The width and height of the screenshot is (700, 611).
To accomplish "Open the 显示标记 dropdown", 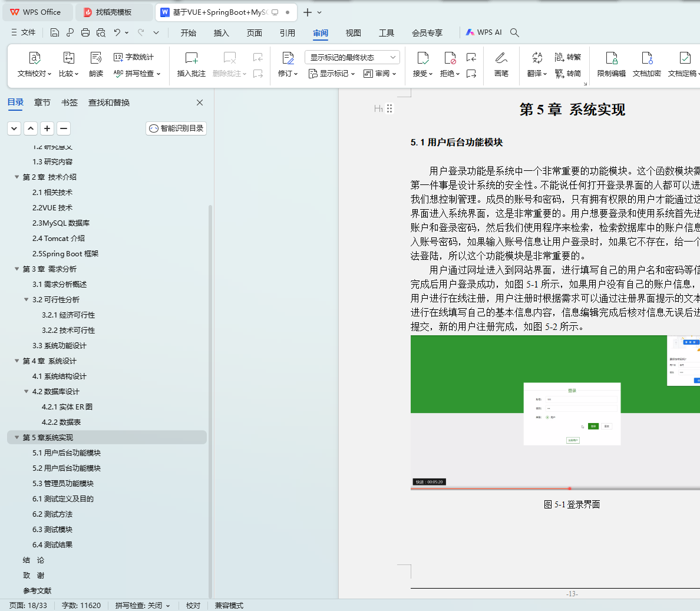I will pyautogui.click(x=332, y=73).
